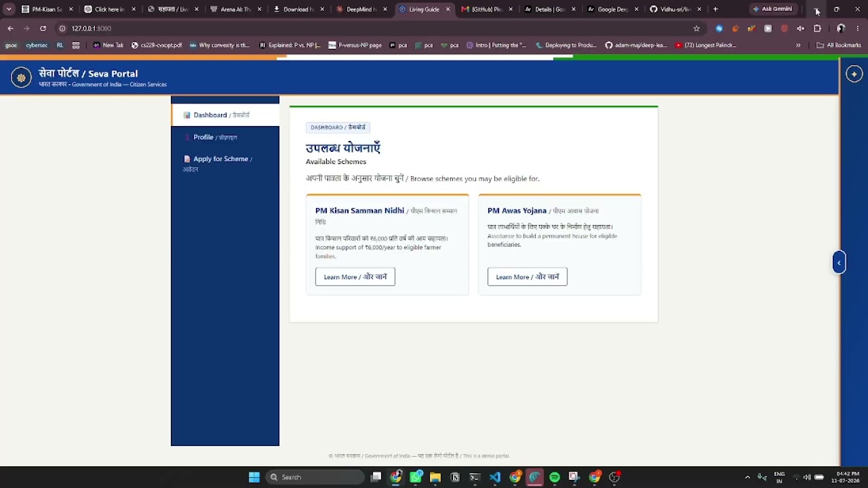
Task: Click the Seva Portal emblem logo
Action: point(21,78)
